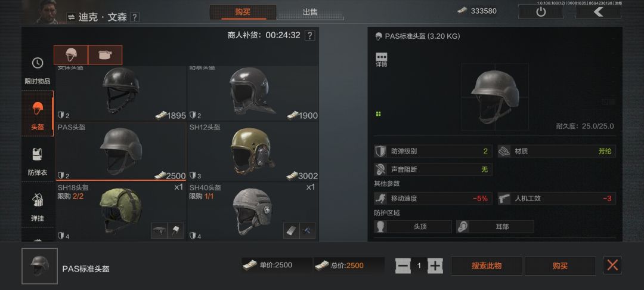Image resolution: width=644 pixels, height=290 pixels.
Task: Decrease purchase quantity with minus button
Action: pyautogui.click(x=403, y=266)
